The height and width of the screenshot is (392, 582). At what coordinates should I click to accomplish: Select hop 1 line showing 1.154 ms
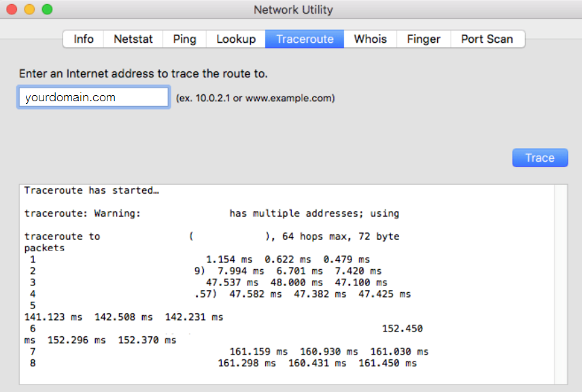click(x=201, y=260)
